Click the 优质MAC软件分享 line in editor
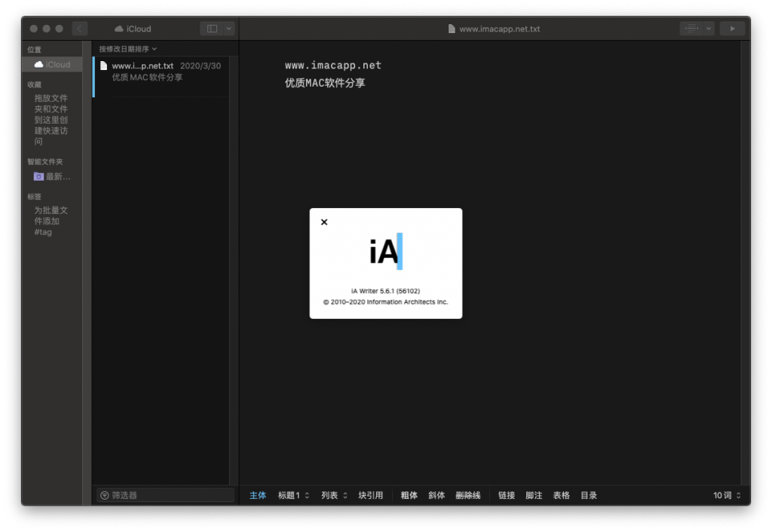The height and width of the screenshot is (532, 772). point(325,83)
